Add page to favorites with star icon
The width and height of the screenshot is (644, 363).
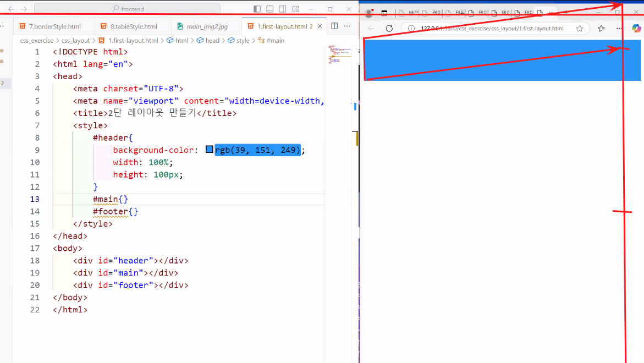[580, 29]
